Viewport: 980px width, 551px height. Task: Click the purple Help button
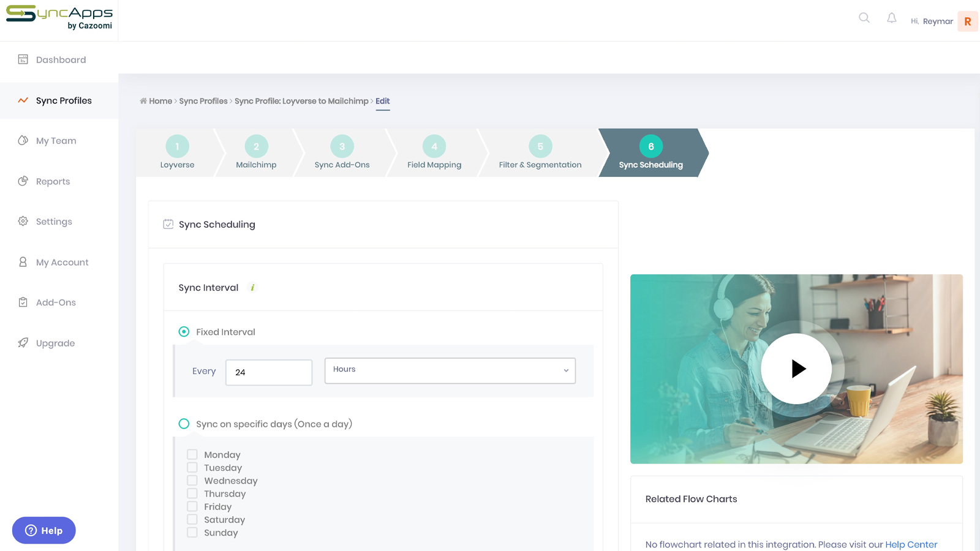44,530
